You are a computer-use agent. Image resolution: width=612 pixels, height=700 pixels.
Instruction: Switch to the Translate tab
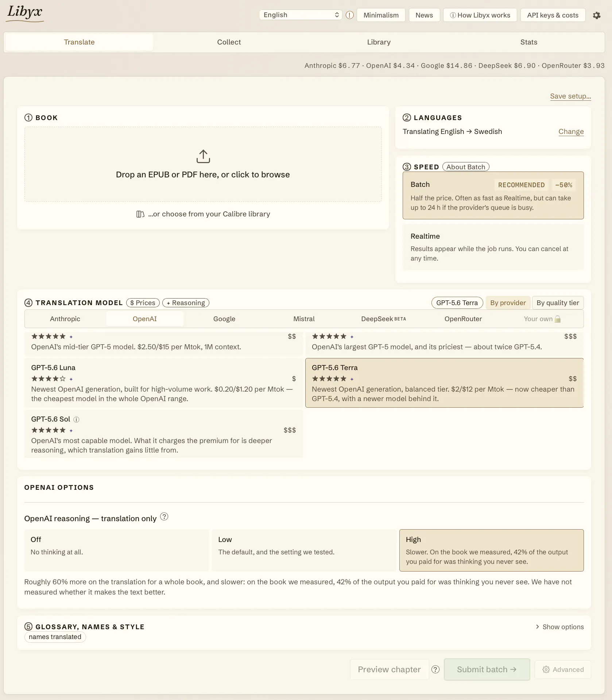[x=79, y=42]
